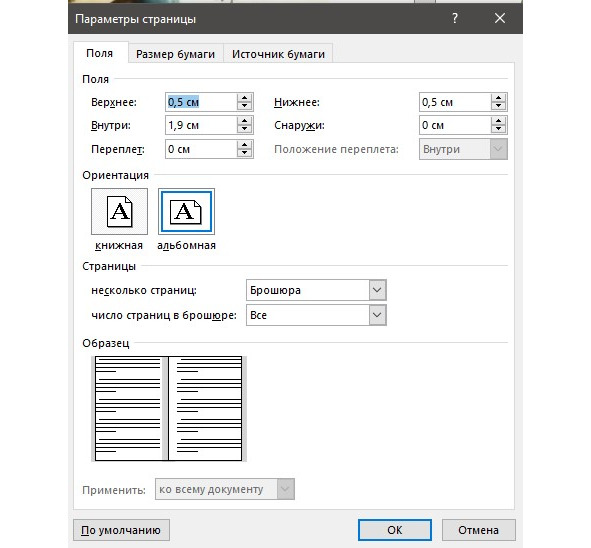Select the landscape (альбомная) orientation icon
This screenshot has height=548, width=591.
pos(186,211)
